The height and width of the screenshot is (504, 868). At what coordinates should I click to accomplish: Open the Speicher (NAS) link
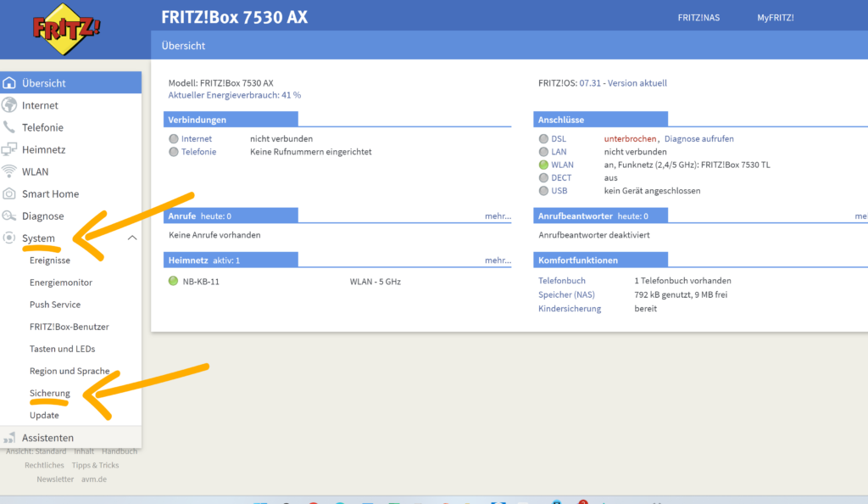click(x=566, y=294)
